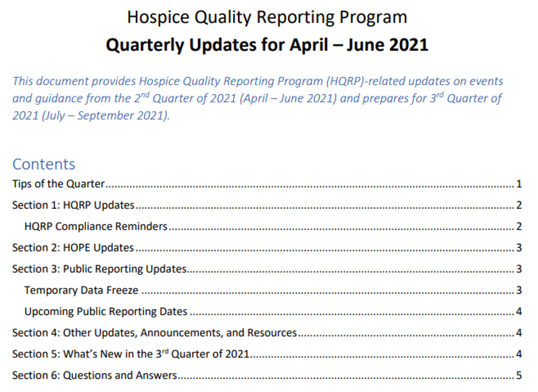Click the Hospice Quality Reporting Program title
Viewport: 538px width, 392px height.
point(268,16)
